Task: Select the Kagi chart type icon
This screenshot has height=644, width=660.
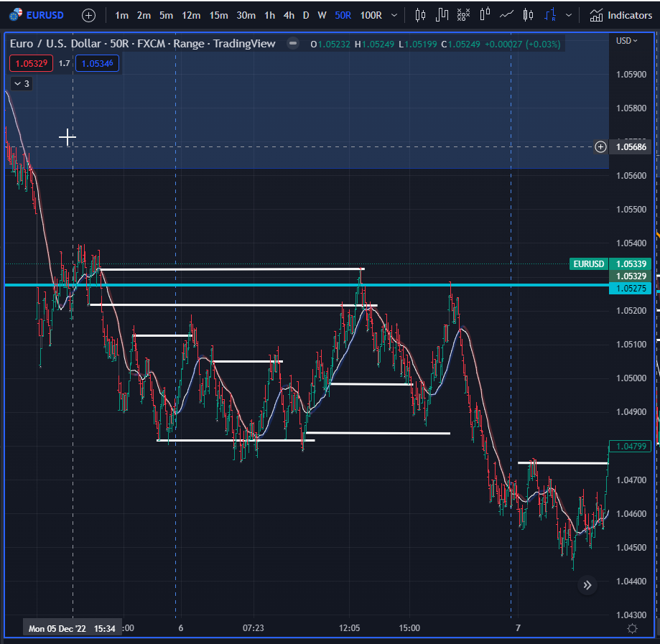Action: point(442,15)
